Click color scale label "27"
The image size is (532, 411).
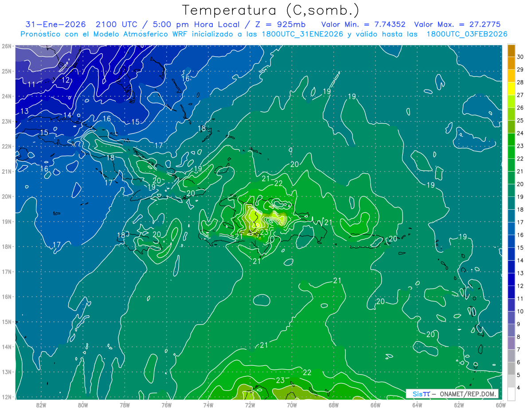tap(520, 95)
